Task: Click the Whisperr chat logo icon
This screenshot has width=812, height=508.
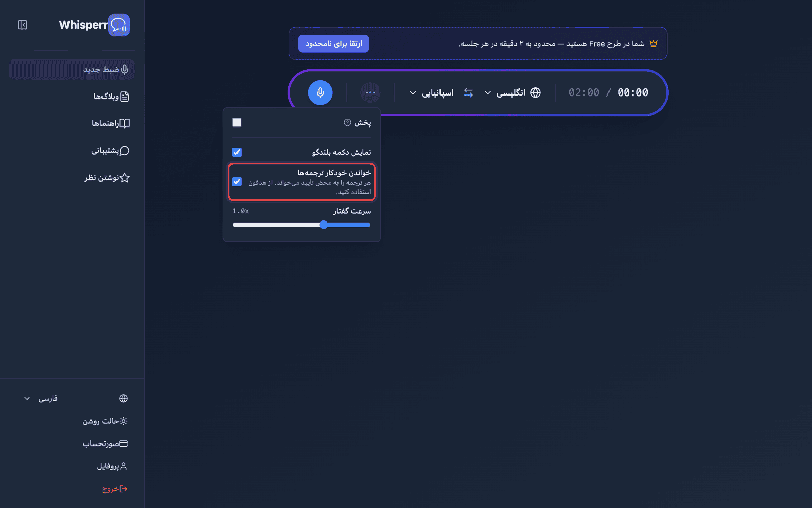Action: (x=120, y=25)
